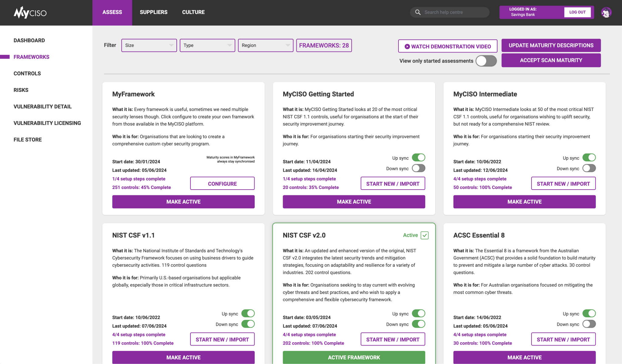Click ACCEPT SCAN MATURITY button

[x=551, y=60]
